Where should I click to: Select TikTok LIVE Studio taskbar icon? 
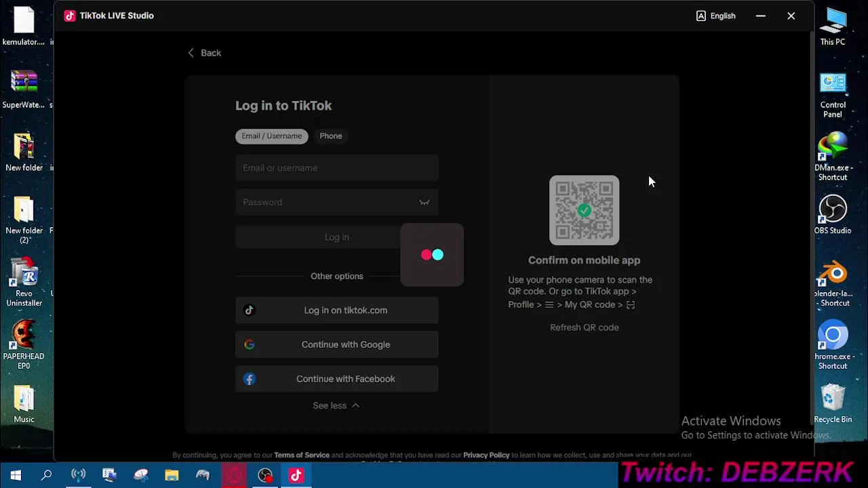(296, 475)
